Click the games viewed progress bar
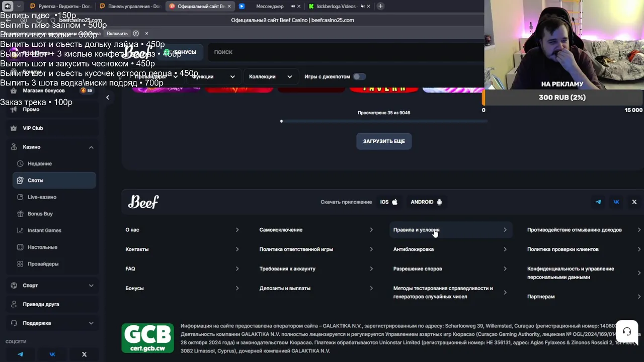 coord(384,121)
